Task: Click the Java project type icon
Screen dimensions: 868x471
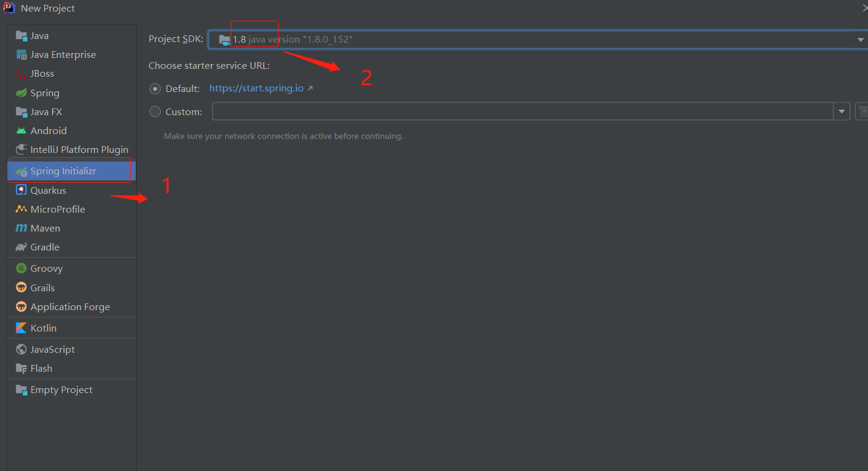Action: point(21,36)
